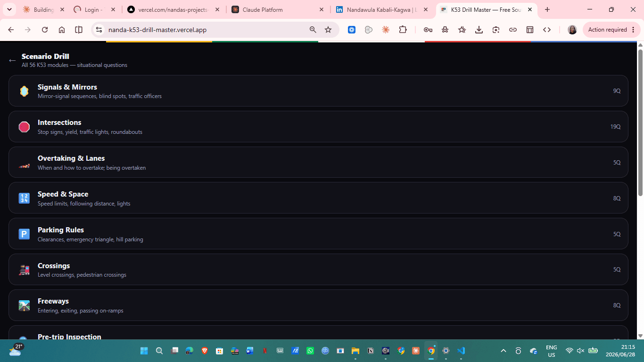The width and height of the screenshot is (644, 362).
Task: Switch to the Nandawula Kabali-Kagwa LinkedIn tab
Action: coord(382,9)
